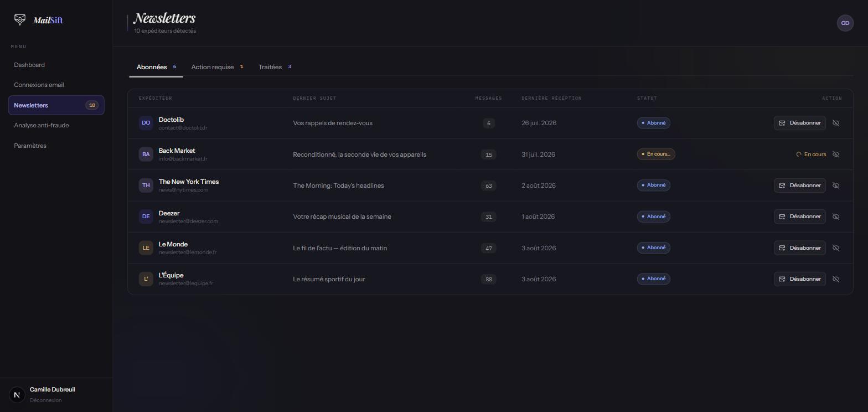Click the email news@nytimes.com
Screen dimensions: 868x412
click(x=183, y=190)
